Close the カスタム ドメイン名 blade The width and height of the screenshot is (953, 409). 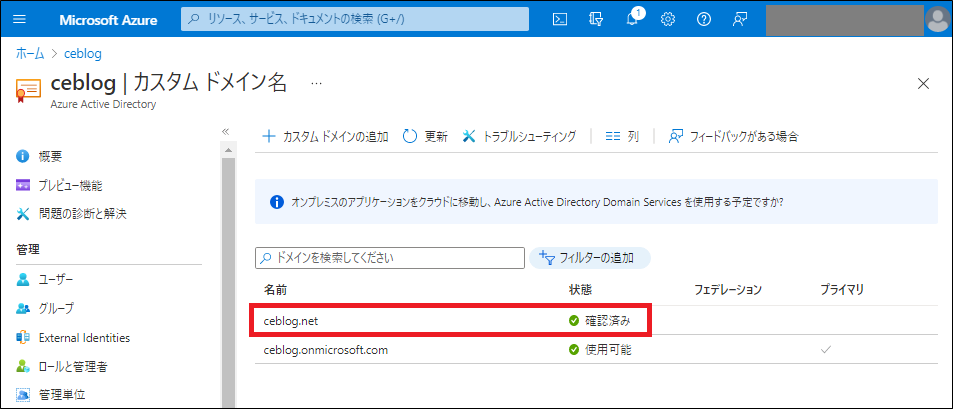pos(923,84)
